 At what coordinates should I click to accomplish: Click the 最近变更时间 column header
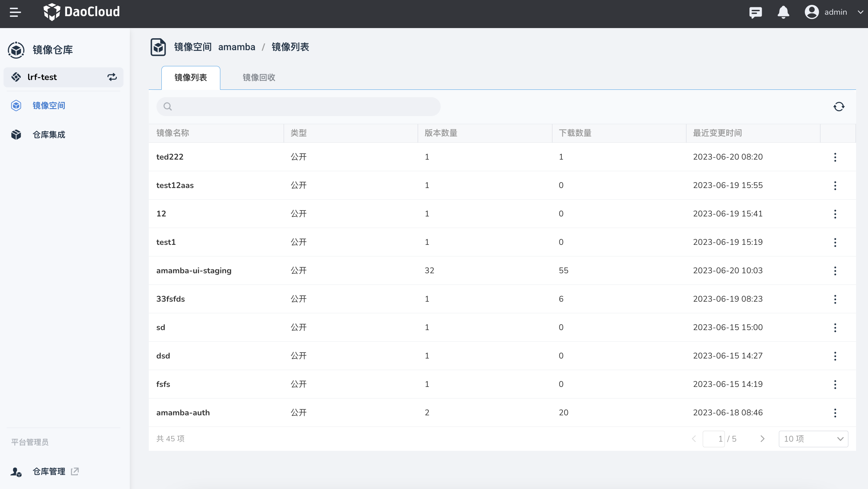717,133
